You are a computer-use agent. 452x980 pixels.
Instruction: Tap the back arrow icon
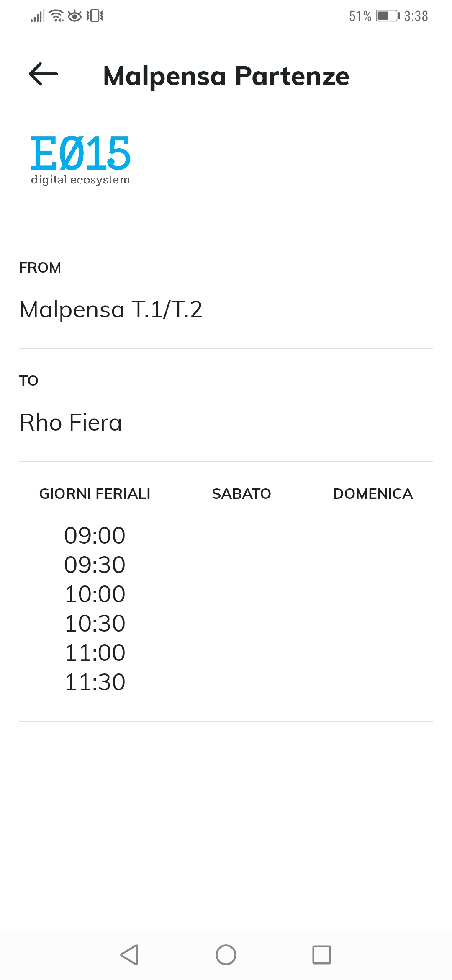[x=43, y=74]
